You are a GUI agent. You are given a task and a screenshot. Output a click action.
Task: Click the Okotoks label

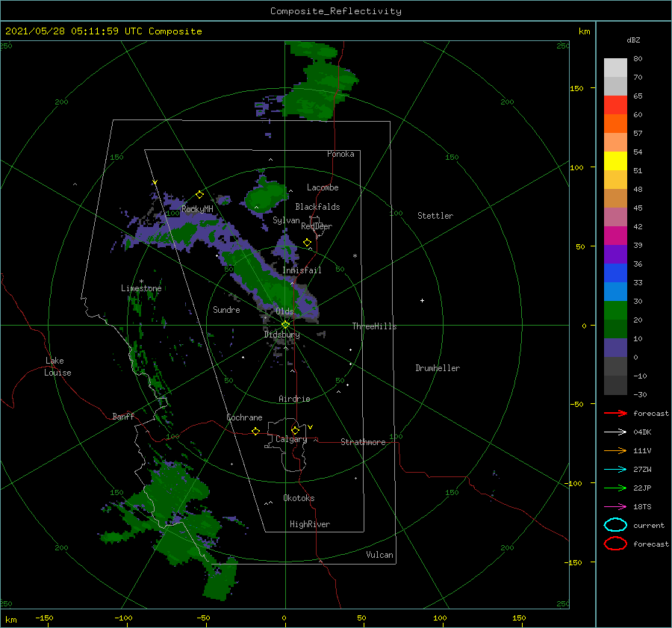coord(299,498)
